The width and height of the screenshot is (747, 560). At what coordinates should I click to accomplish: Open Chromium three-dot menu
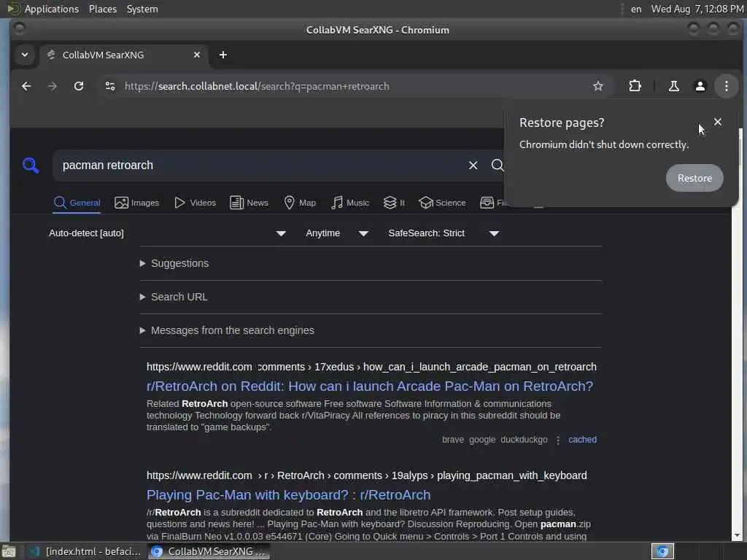(726, 86)
